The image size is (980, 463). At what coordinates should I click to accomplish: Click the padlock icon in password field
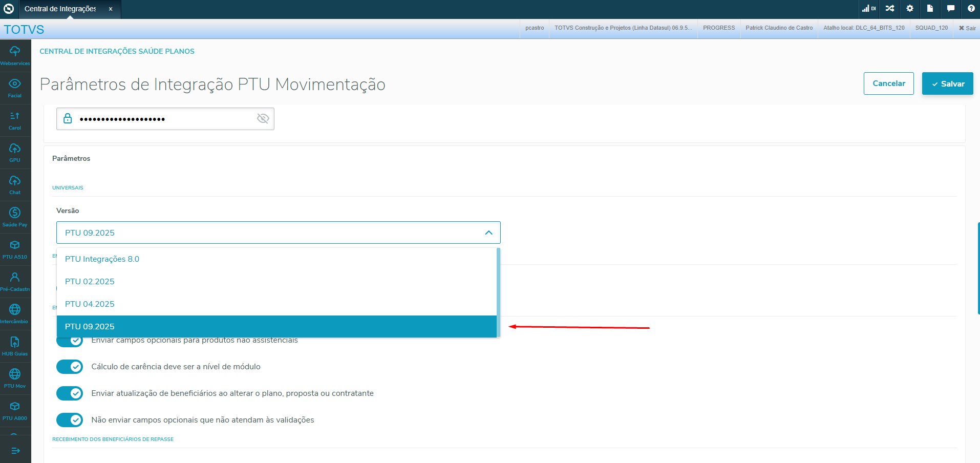(x=68, y=119)
